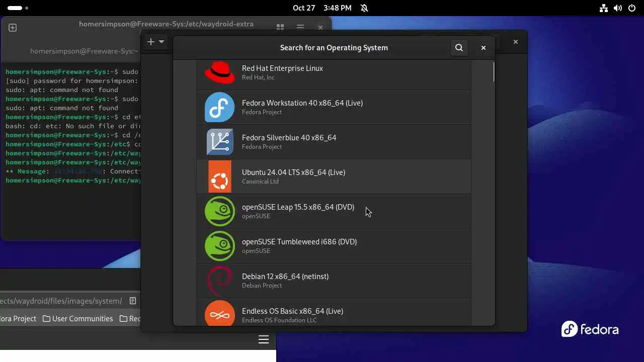
Task: Choose Debian 12 x86_64 (netinst) entry
Action: click(x=334, y=281)
